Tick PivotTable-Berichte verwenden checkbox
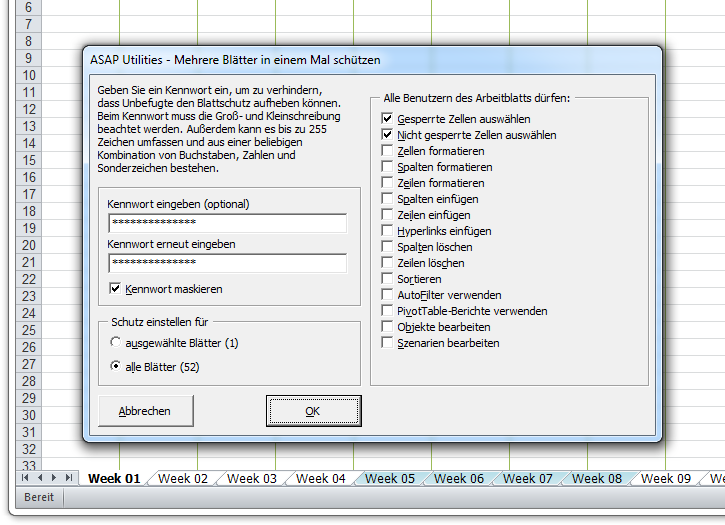This screenshot has width=725, height=525. [387, 310]
